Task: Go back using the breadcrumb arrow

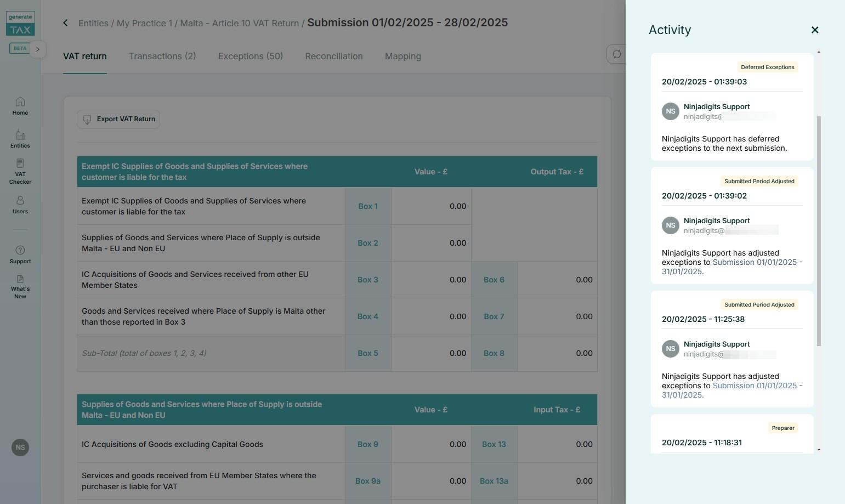Action: click(x=66, y=23)
